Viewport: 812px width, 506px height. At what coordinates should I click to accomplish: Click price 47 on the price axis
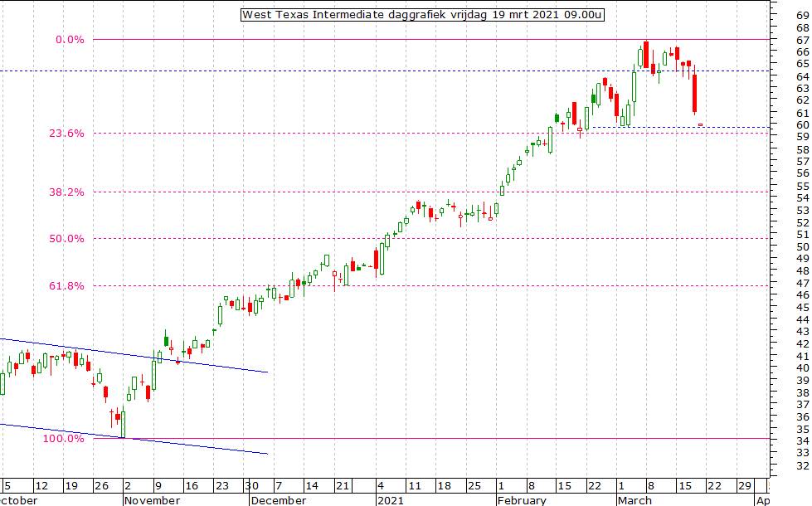803,284
